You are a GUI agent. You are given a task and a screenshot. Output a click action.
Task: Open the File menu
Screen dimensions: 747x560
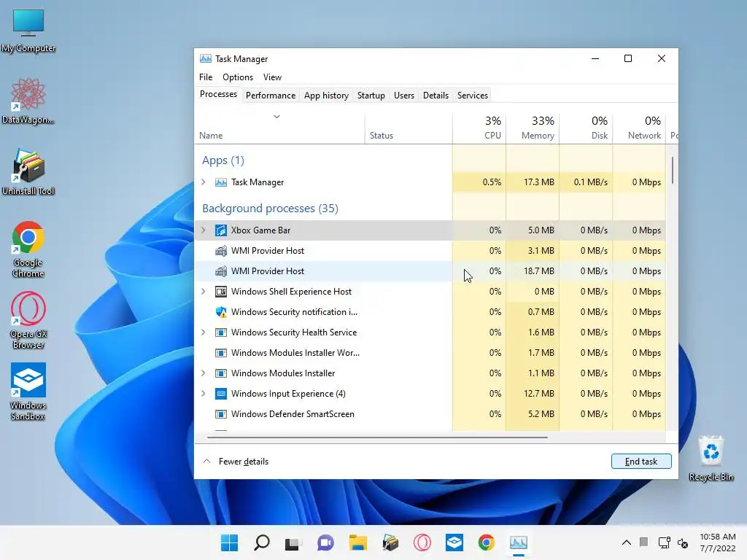coord(206,77)
